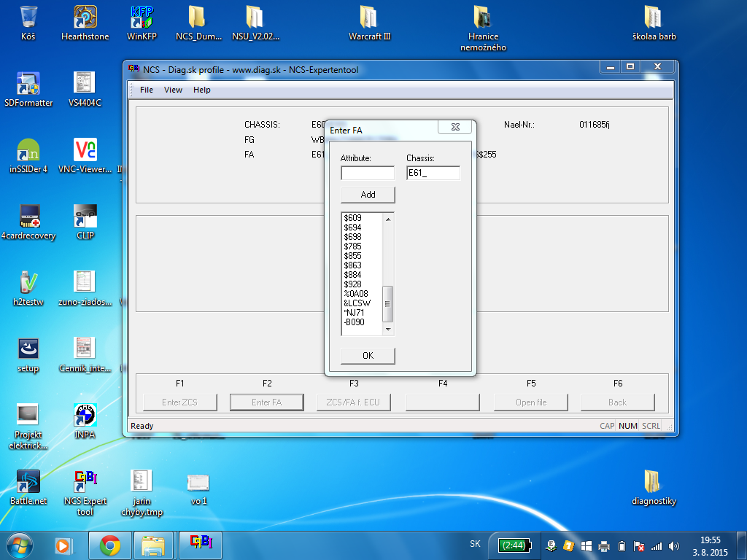
Task: Open the WinKFP desktop shortcut
Action: 142,17
